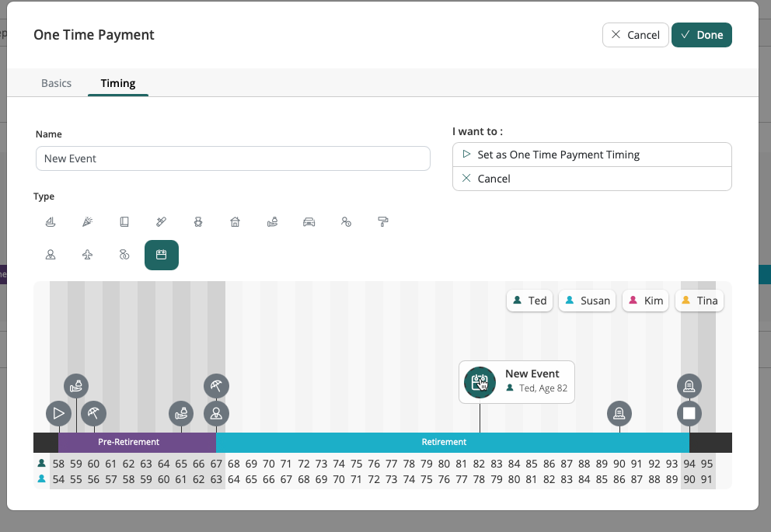Click the New Event timeline marker
The height and width of the screenshot is (532, 771).
(480, 382)
